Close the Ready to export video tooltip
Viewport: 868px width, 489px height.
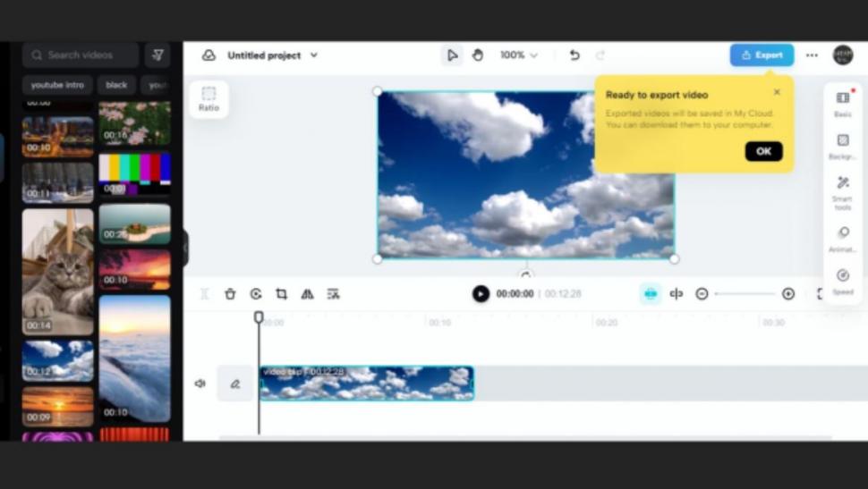tap(777, 92)
